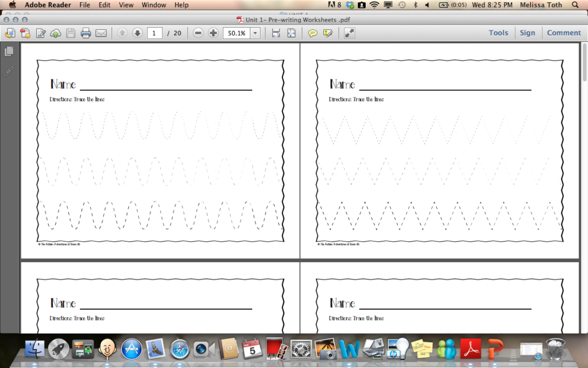Open Contacts address book in Dock
The image size is (588, 368).
point(228,349)
